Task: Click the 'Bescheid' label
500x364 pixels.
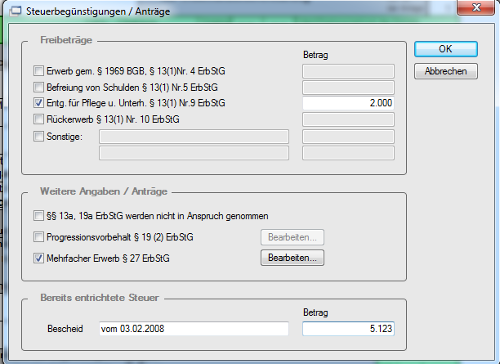Action: 65,329
